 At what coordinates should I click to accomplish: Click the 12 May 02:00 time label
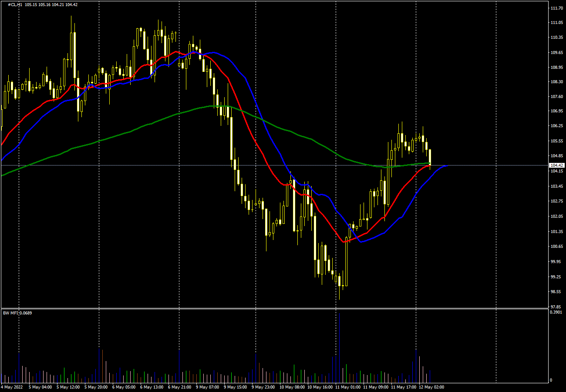click(x=431, y=387)
